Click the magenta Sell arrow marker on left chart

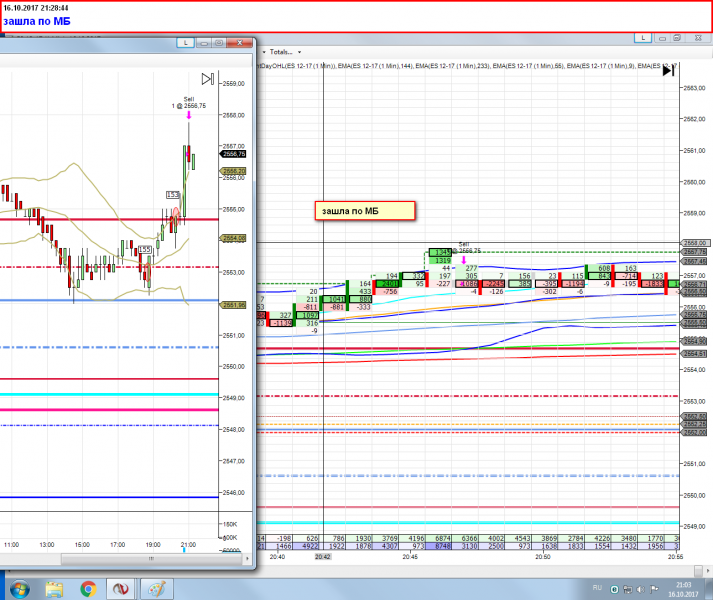[189, 116]
